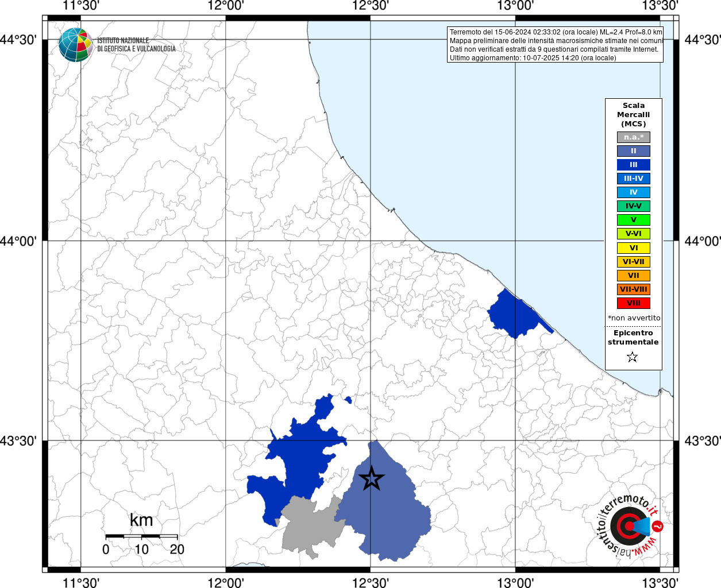The image size is (721, 588).
Task: Select the intensity IV legend swatch
Action: pyautogui.click(x=634, y=192)
